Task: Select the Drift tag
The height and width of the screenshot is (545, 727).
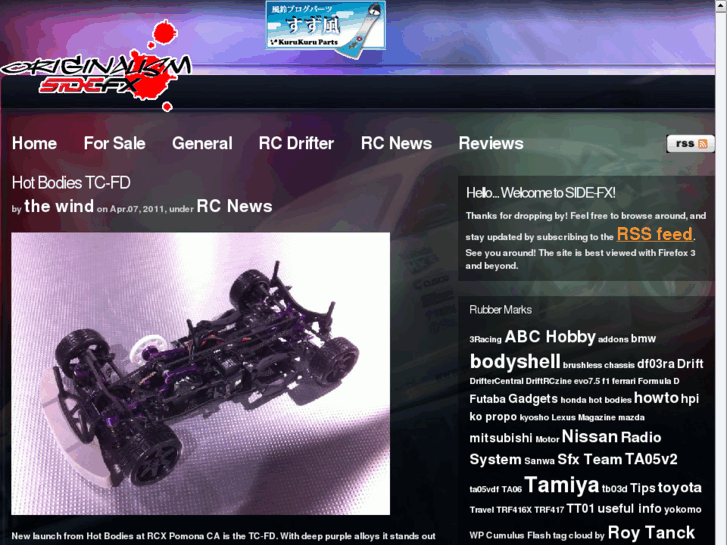Action: (690, 364)
